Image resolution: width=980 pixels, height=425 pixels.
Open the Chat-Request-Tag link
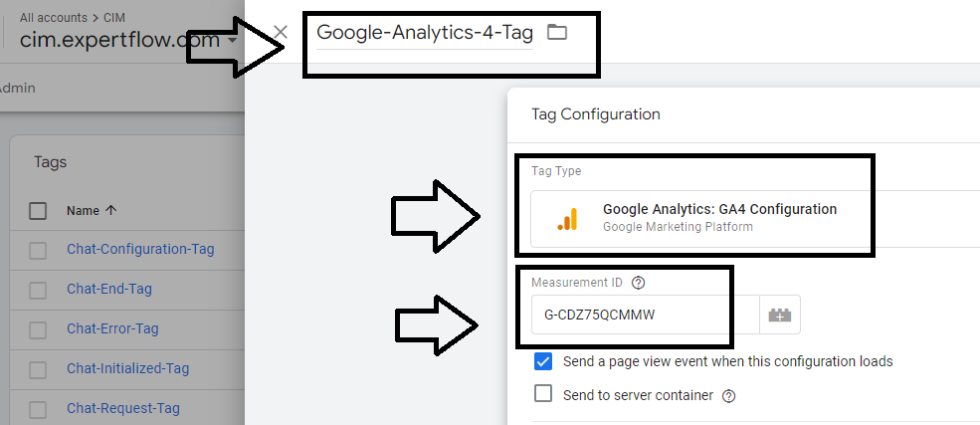point(122,408)
